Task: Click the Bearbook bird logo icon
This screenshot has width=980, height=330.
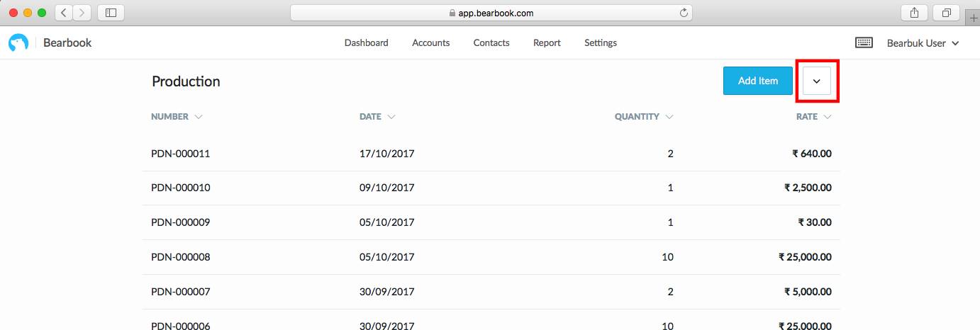Action: point(18,43)
